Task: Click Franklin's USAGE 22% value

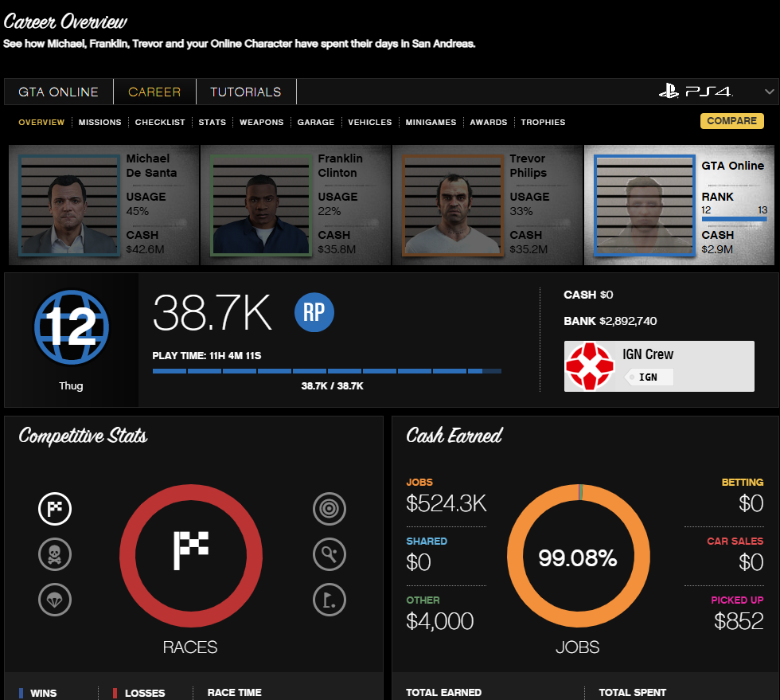Action: point(330,212)
